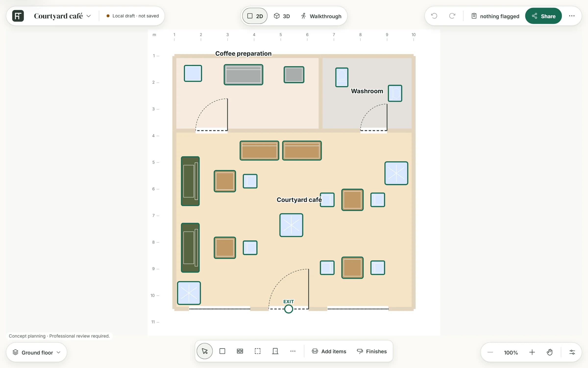Switch to 3D view
The width and height of the screenshot is (588, 368).
(x=282, y=16)
